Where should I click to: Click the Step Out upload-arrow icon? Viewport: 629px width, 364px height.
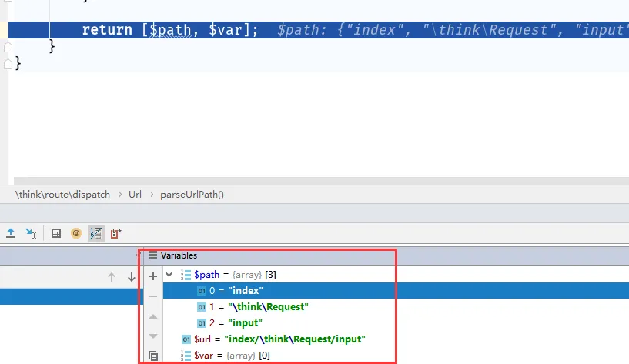point(11,232)
